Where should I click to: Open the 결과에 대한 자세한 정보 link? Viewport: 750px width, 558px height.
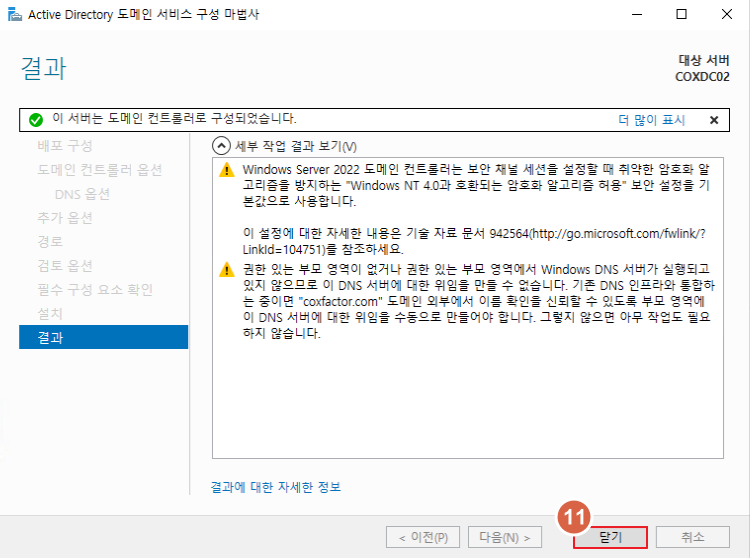pyautogui.click(x=276, y=487)
